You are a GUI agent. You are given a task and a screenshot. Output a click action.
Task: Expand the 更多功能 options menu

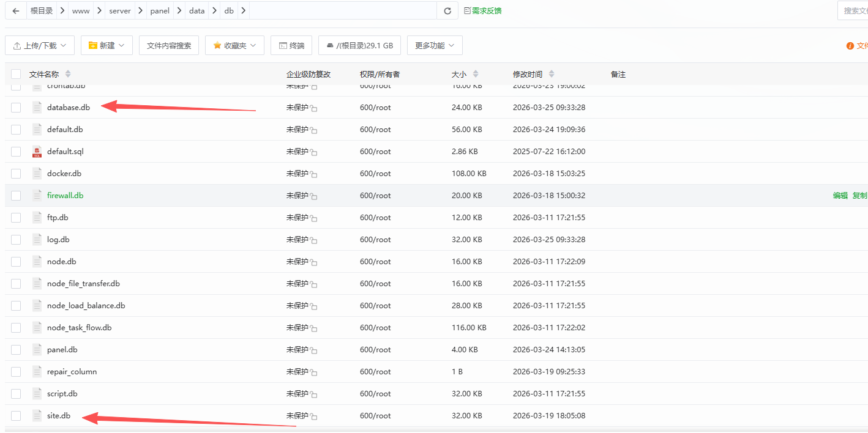(435, 45)
